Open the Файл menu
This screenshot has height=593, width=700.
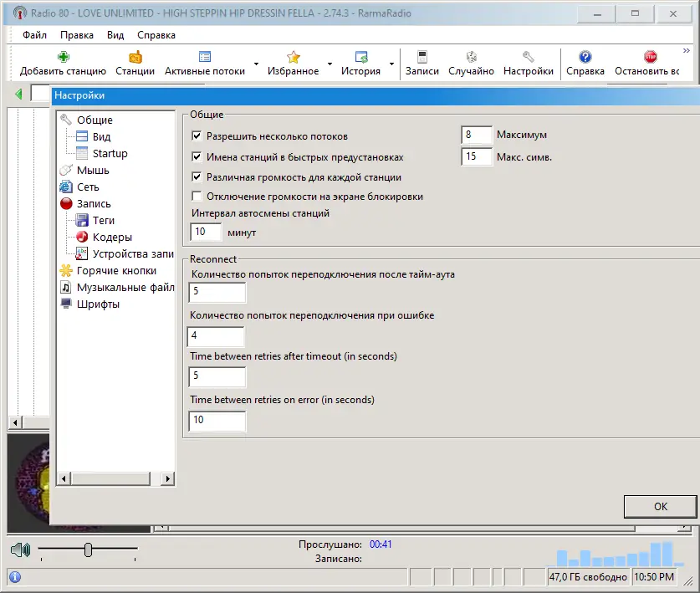coord(34,35)
